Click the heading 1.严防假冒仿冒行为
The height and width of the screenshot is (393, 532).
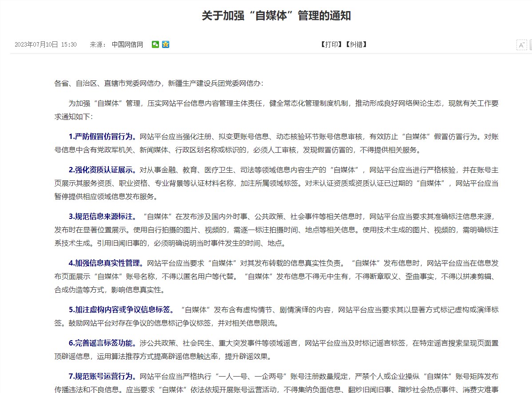tap(103, 136)
